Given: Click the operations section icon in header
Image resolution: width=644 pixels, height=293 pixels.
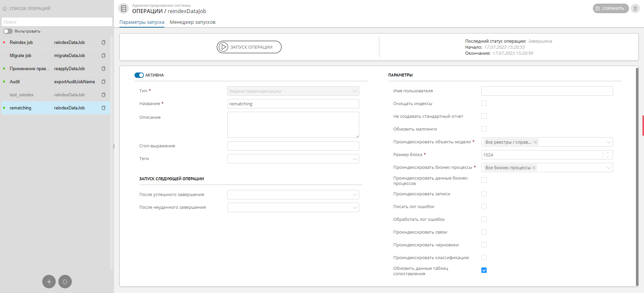Looking at the screenshot, I should point(124,8).
